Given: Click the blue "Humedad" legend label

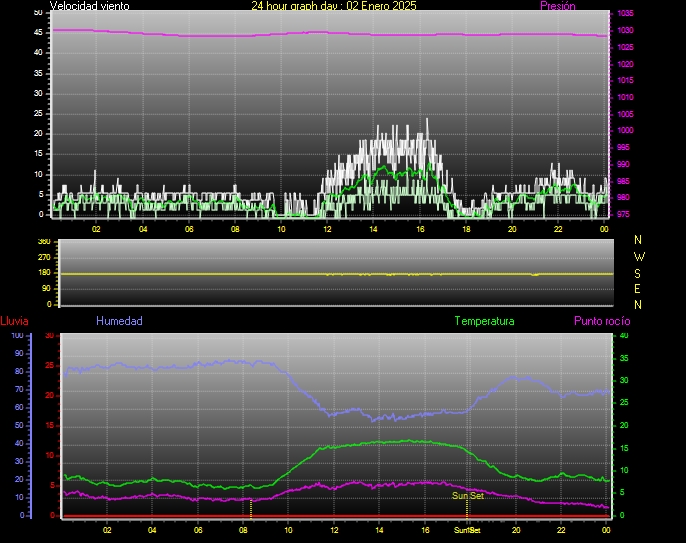Looking at the screenshot, I should click(x=119, y=321).
